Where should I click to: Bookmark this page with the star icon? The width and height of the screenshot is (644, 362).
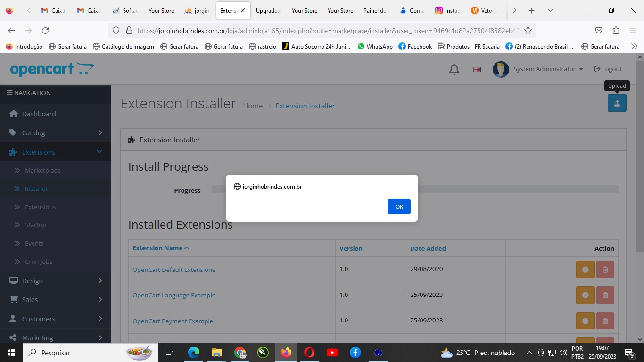(528, 31)
